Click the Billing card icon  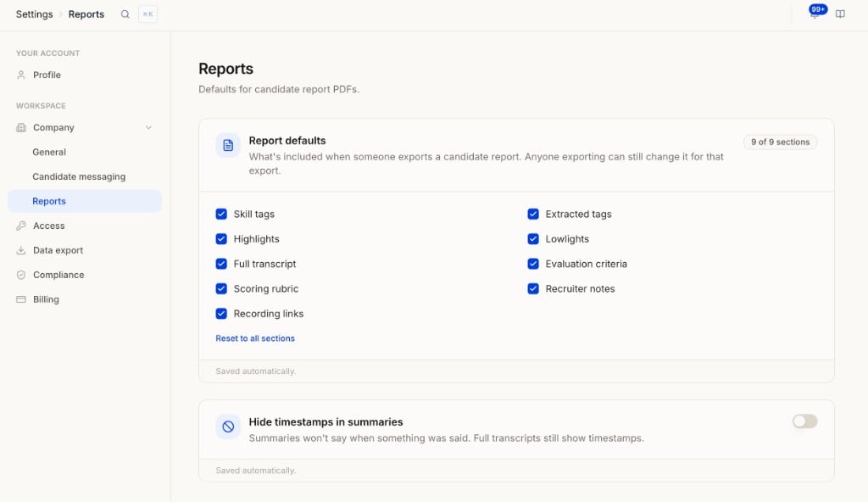tap(21, 299)
